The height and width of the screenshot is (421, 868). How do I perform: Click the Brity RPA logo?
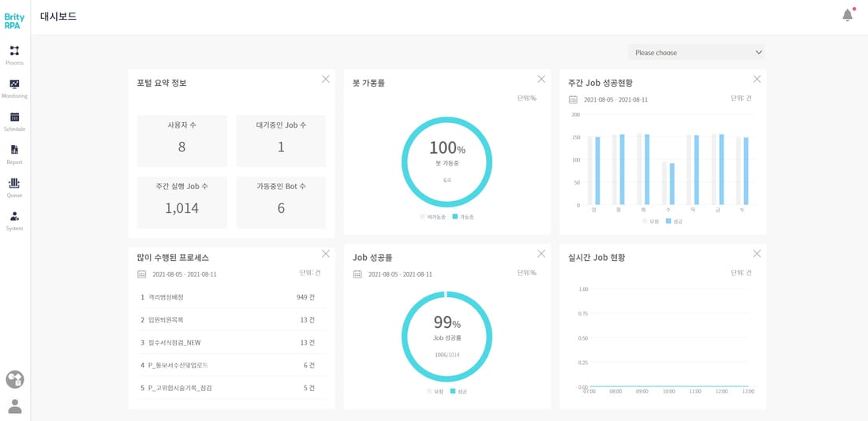click(14, 21)
